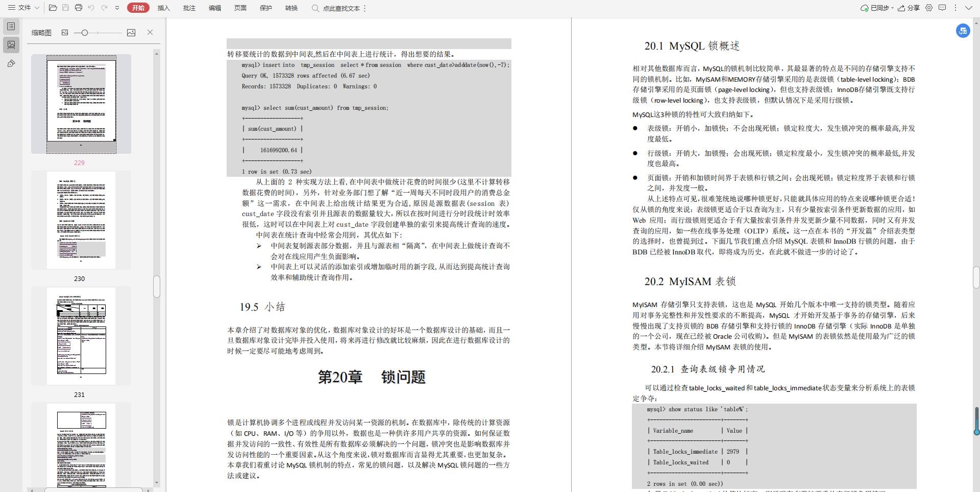This screenshot has height=492, width=980.
Task: Click the share icon
Action: 902,8
